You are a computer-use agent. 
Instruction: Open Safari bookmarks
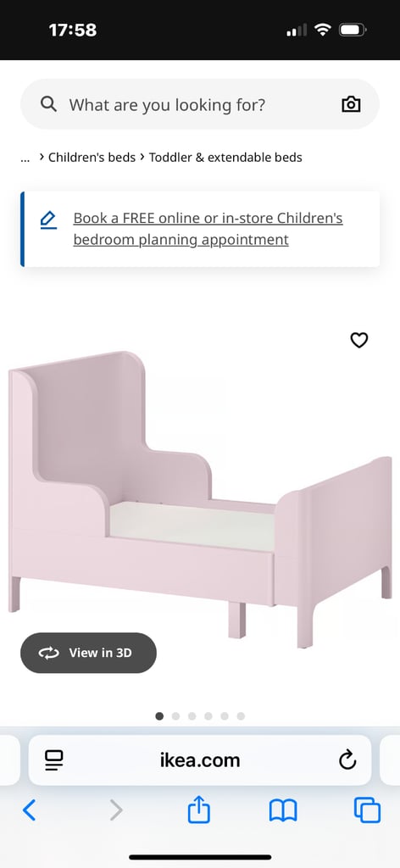coord(283,811)
